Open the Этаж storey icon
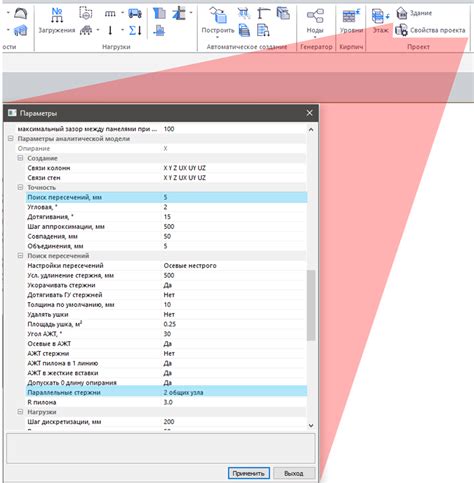The height and width of the screenshot is (483, 474). [x=380, y=16]
